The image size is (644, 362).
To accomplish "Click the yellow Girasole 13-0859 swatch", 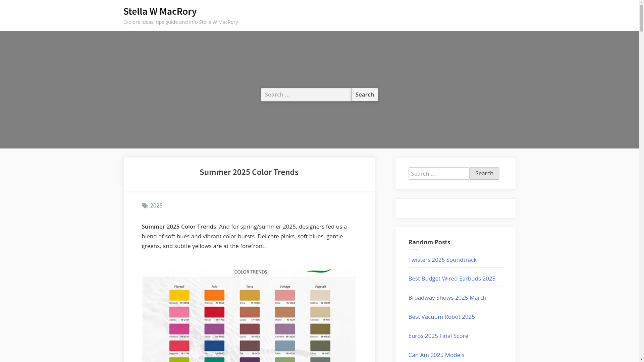I will (179, 295).
